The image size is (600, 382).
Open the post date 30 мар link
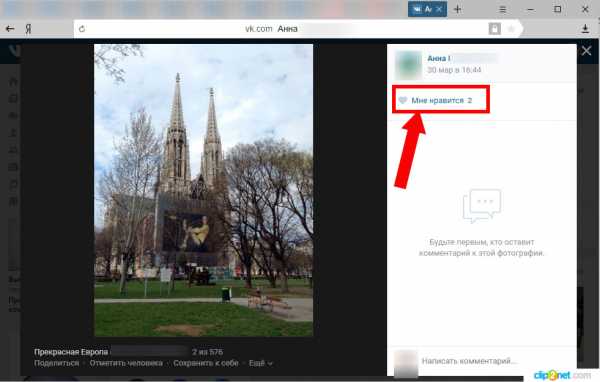454,70
